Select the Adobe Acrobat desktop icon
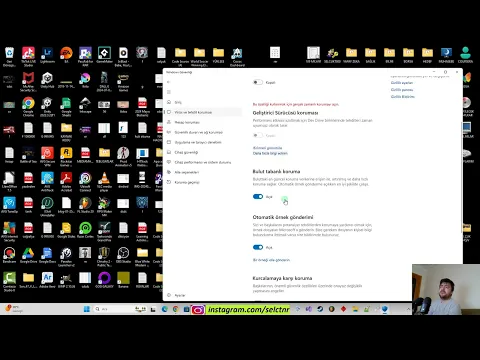Viewport: 480px width, 360px height. 66,182
